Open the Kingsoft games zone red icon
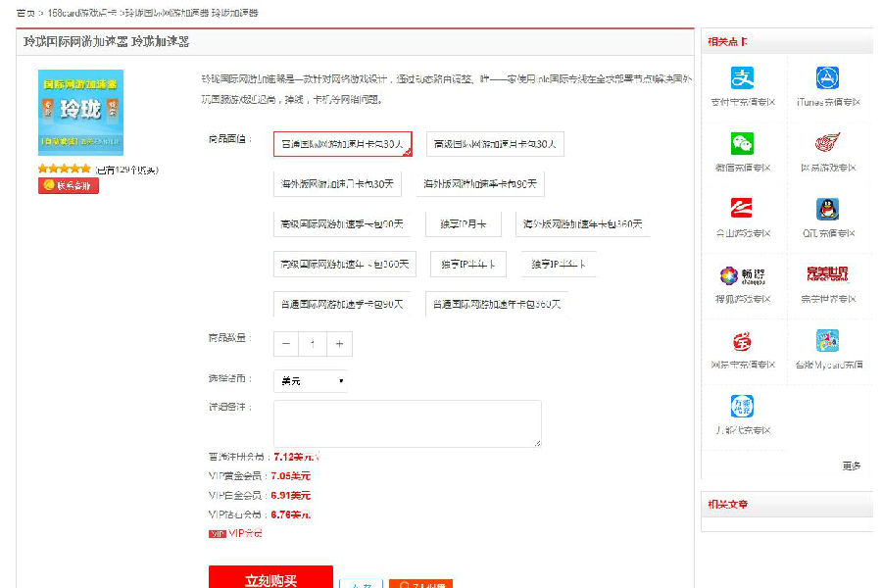Screen dimensions: 882x588 742,208
